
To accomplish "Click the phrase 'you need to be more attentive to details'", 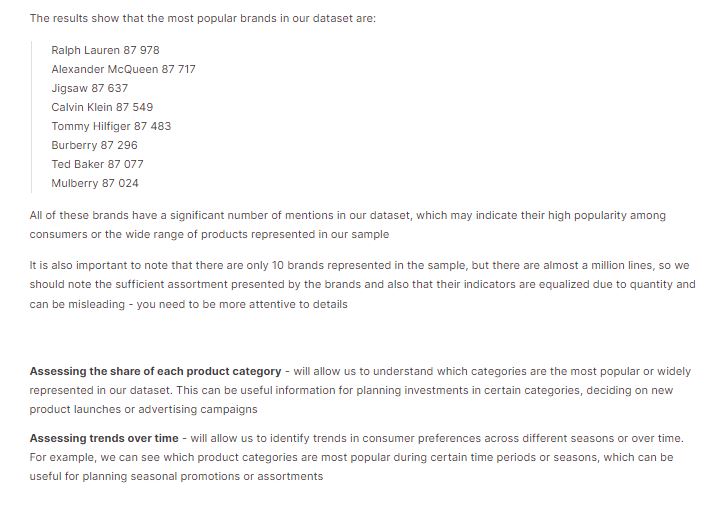I will click(242, 304).
